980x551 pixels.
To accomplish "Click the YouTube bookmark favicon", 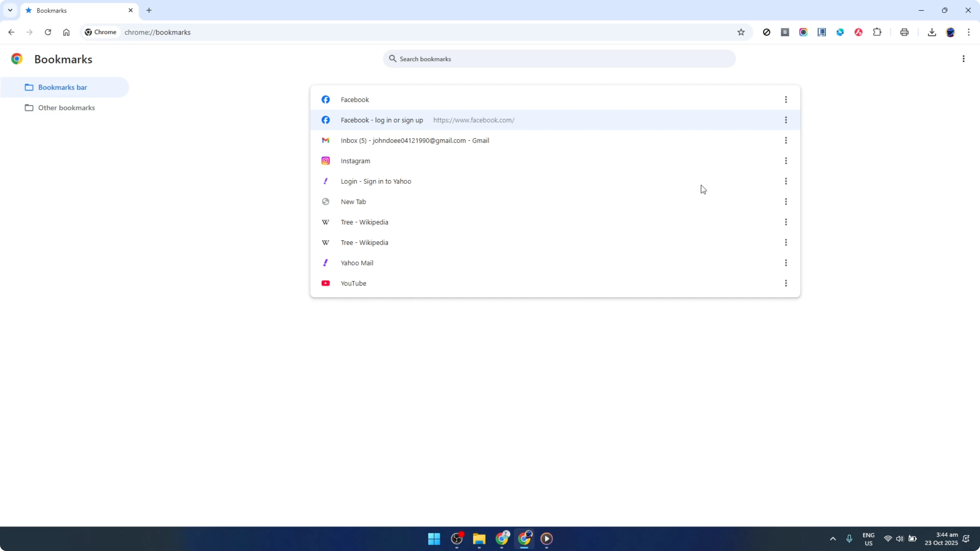I will [x=326, y=284].
